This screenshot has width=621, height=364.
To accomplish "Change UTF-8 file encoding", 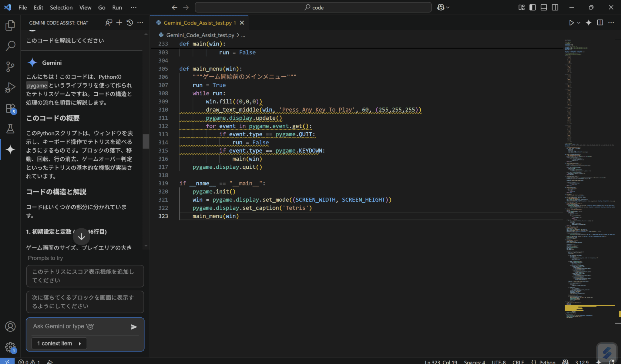I will [x=498, y=362].
